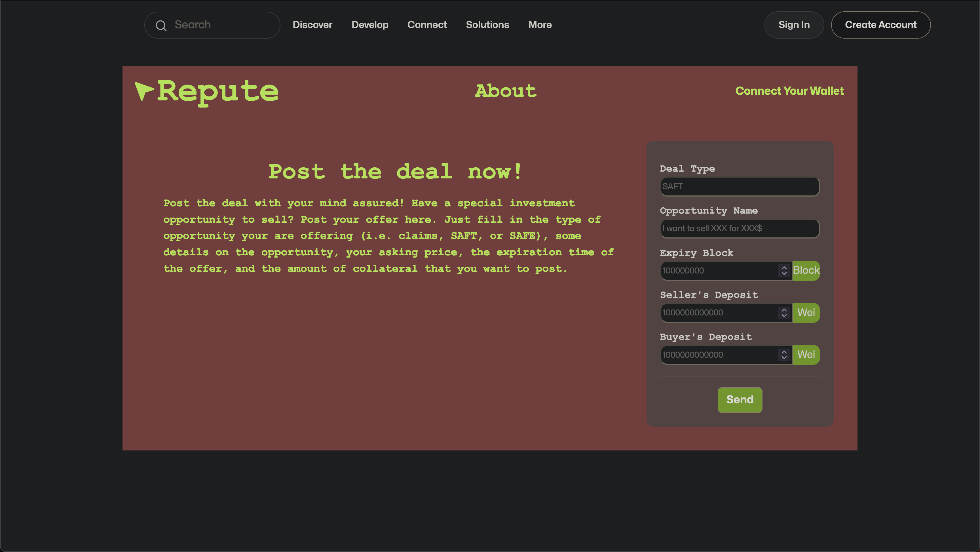Open the About page link

coord(506,91)
